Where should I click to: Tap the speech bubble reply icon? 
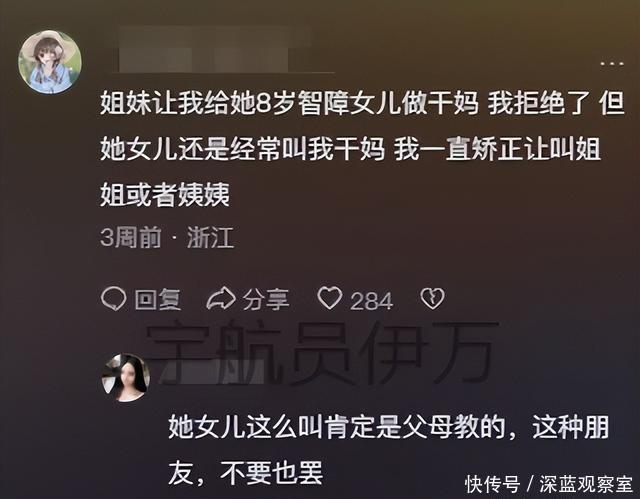point(113,299)
